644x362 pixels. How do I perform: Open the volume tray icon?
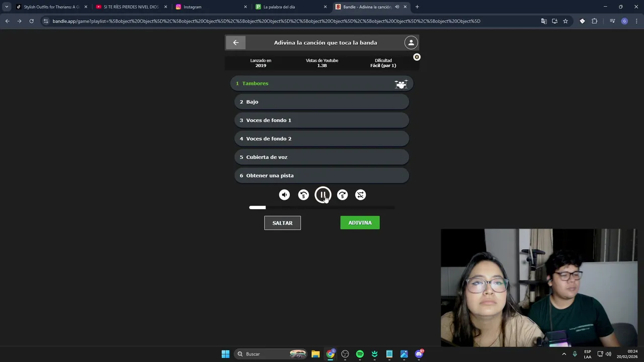pos(609,354)
